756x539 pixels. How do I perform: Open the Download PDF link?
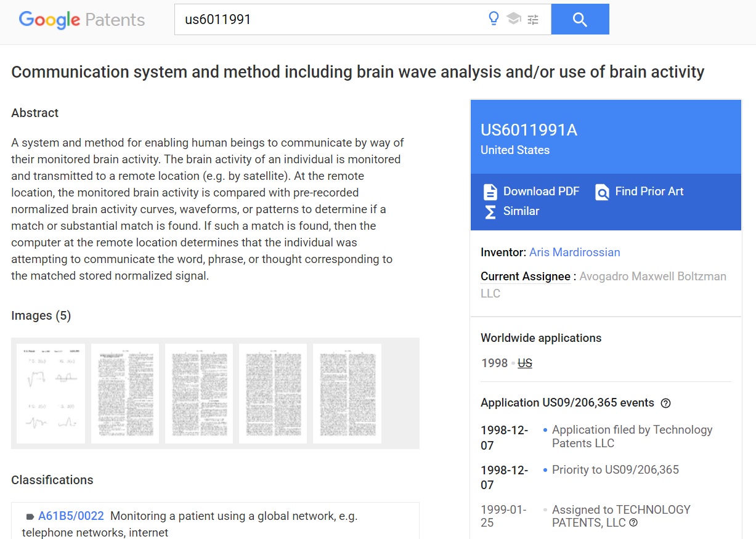click(541, 192)
